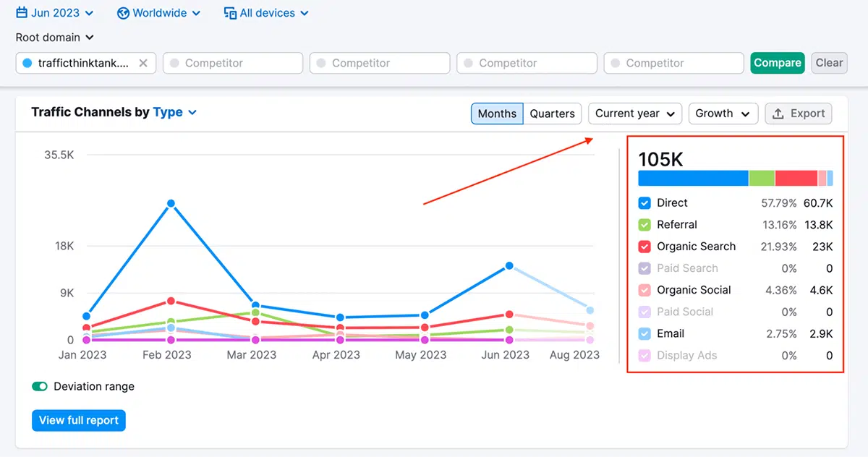Disable the Deviation range toggle
Image resolution: width=868 pixels, height=457 pixels.
coord(40,386)
